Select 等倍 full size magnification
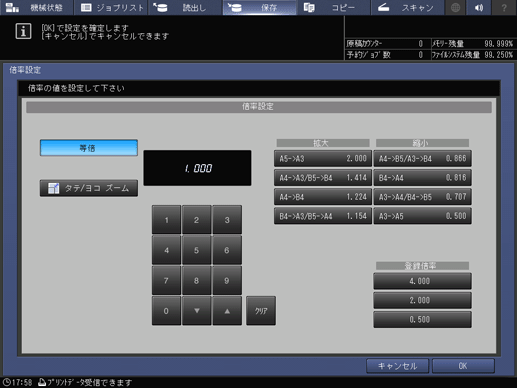The height and width of the screenshot is (388, 517). [x=89, y=148]
